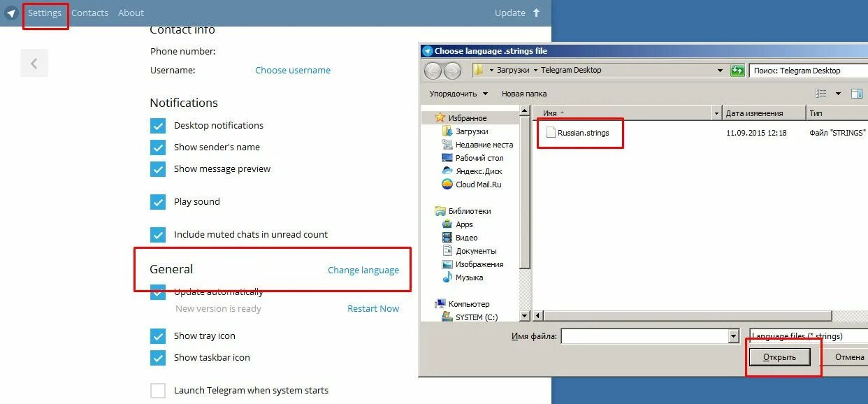Image resolution: width=868 pixels, height=404 pixels.
Task: Click the green refresh icon in file dialog
Action: coord(737,71)
